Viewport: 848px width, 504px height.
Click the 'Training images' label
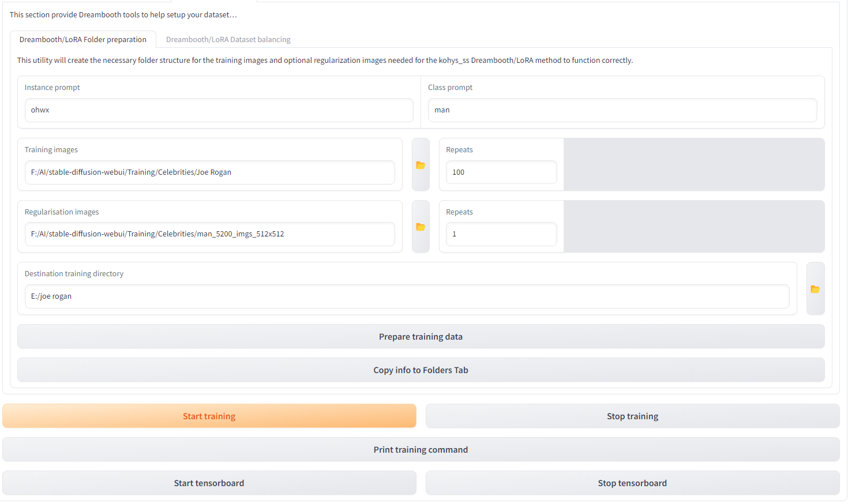coord(51,150)
